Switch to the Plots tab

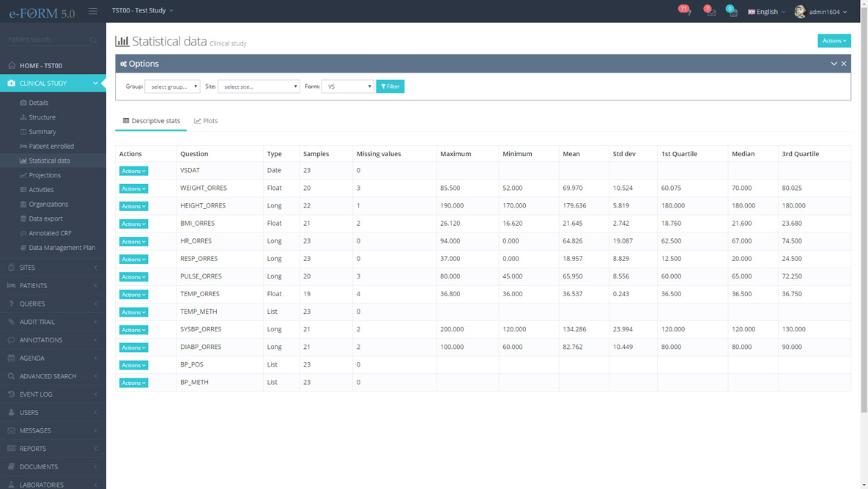coord(206,121)
